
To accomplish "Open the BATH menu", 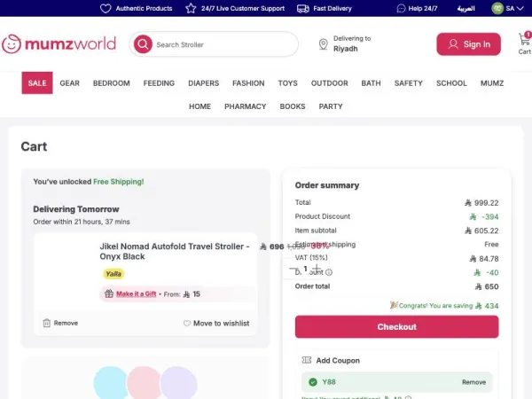I will click(371, 83).
